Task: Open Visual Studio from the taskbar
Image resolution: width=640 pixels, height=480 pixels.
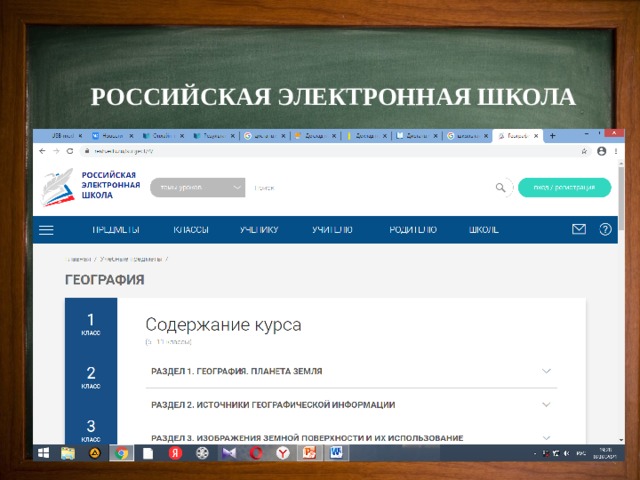Action: [x=229, y=453]
